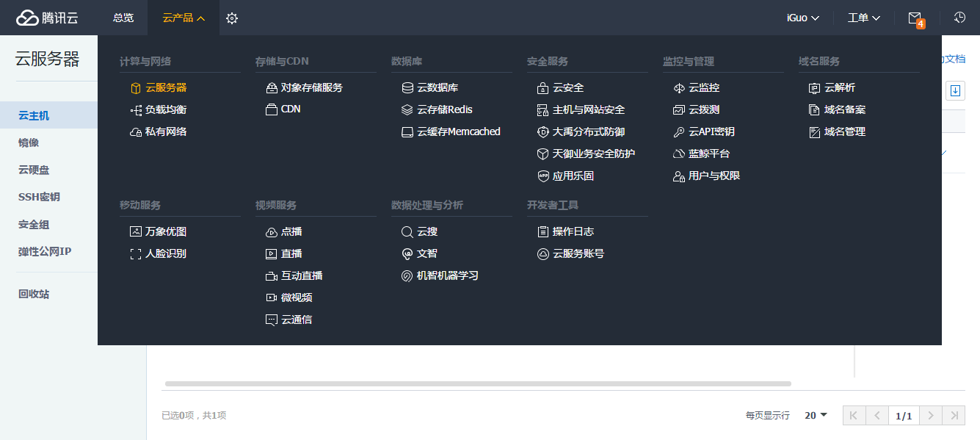Click the 蓝鲸平台 icon
Viewport: 980px width, 440px height.
click(678, 154)
